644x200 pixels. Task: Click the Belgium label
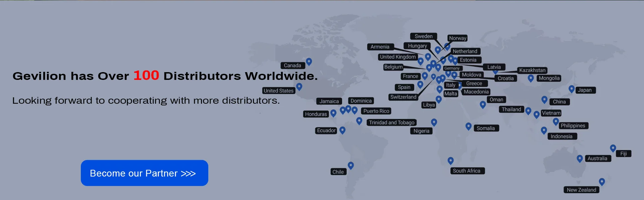coord(393,67)
